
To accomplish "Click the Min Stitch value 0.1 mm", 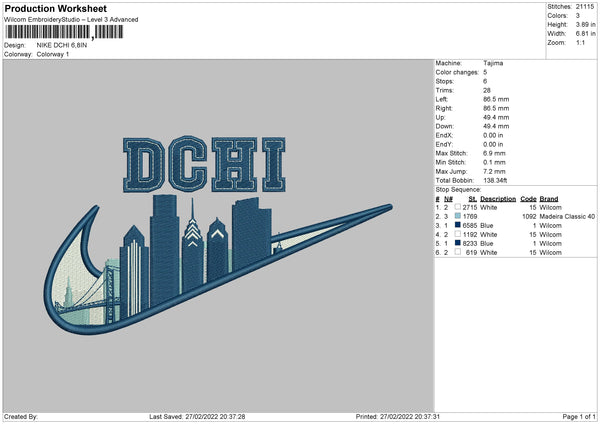I will 494,162.
